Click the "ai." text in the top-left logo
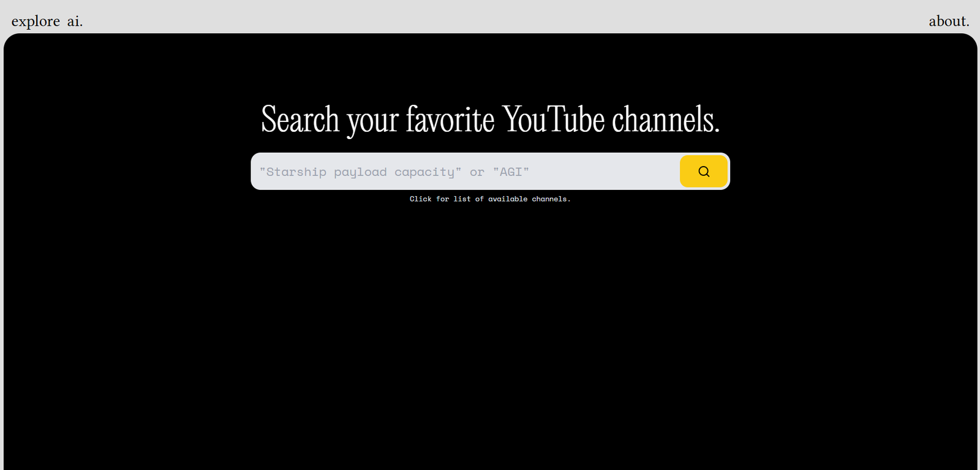Screen dimensions: 980x470 [x=75, y=21]
